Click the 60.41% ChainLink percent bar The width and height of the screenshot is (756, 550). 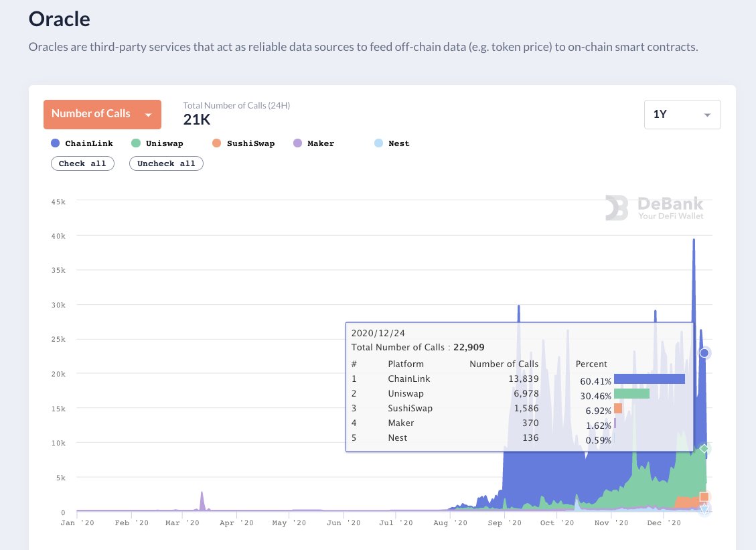pyautogui.click(x=650, y=379)
